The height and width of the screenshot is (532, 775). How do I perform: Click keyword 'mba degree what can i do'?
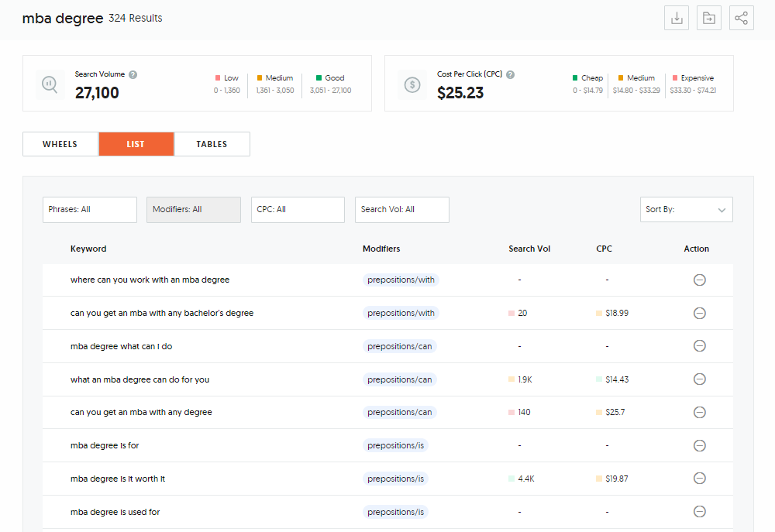pyautogui.click(x=121, y=346)
